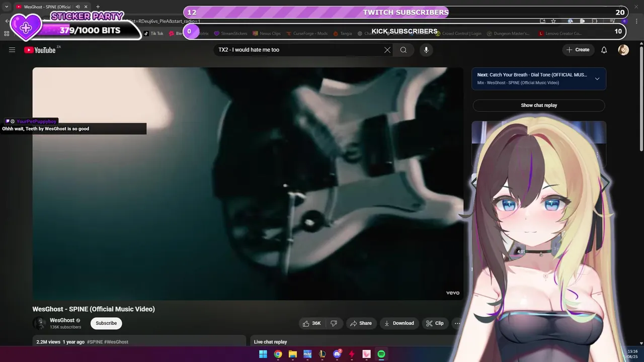644x362 pixels.
Task: Click the video player to pause
Action: pyautogui.click(x=248, y=184)
